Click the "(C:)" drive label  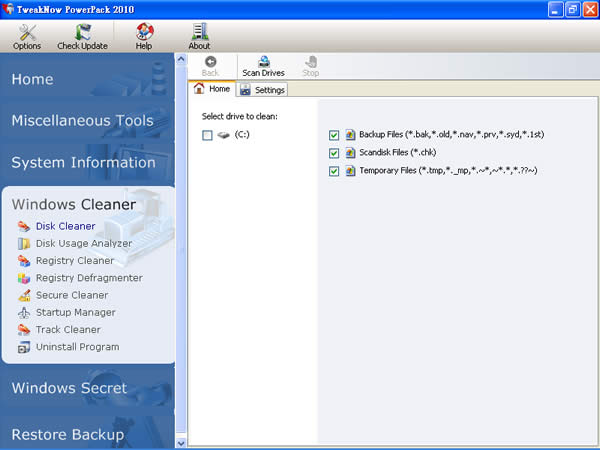[242, 134]
